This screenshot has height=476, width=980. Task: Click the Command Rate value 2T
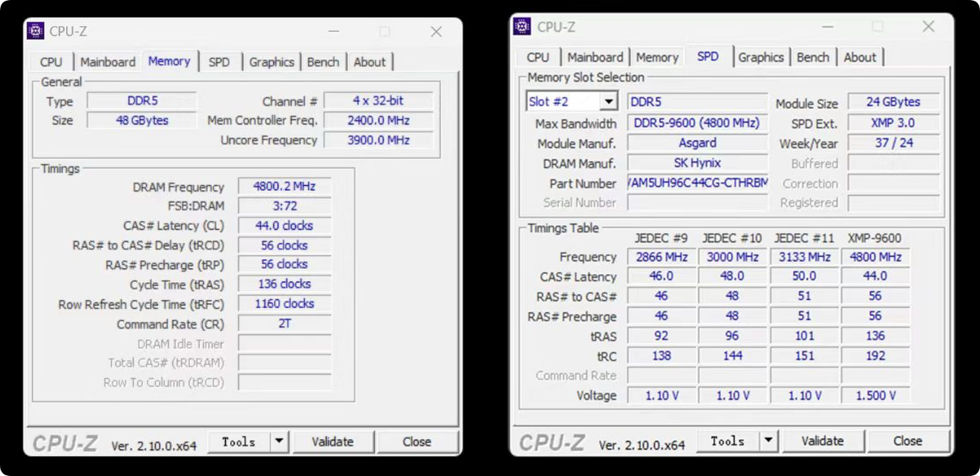(284, 324)
